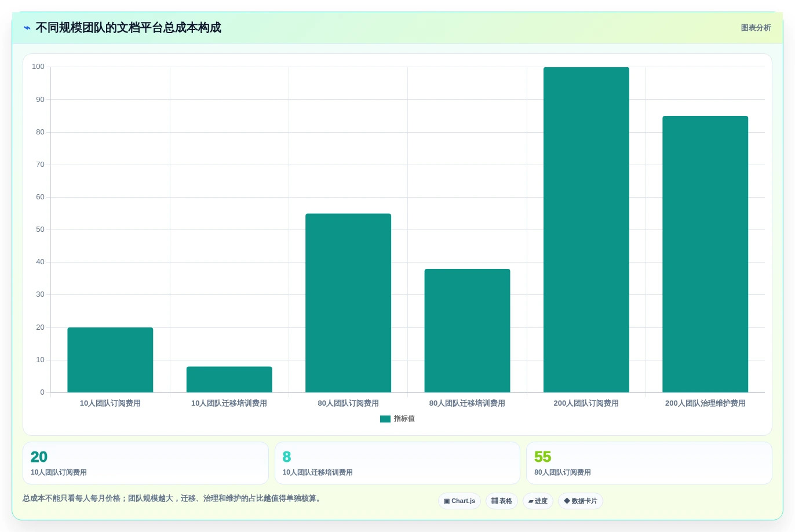The image size is (795, 532).
Task: Click the y-axis tick label 80
Action: (x=40, y=132)
